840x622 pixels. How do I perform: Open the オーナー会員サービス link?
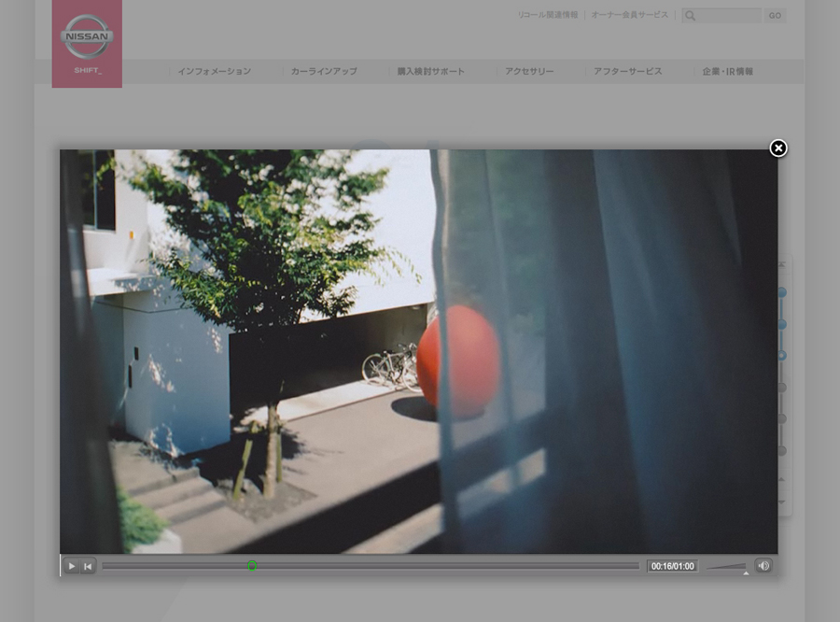(x=630, y=15)
